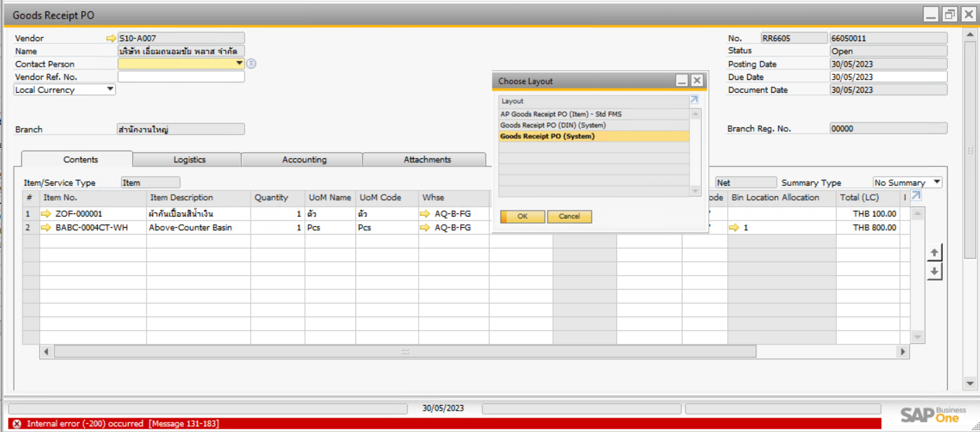Click the Vendor link arrow icon

click(x=111, y=39)
